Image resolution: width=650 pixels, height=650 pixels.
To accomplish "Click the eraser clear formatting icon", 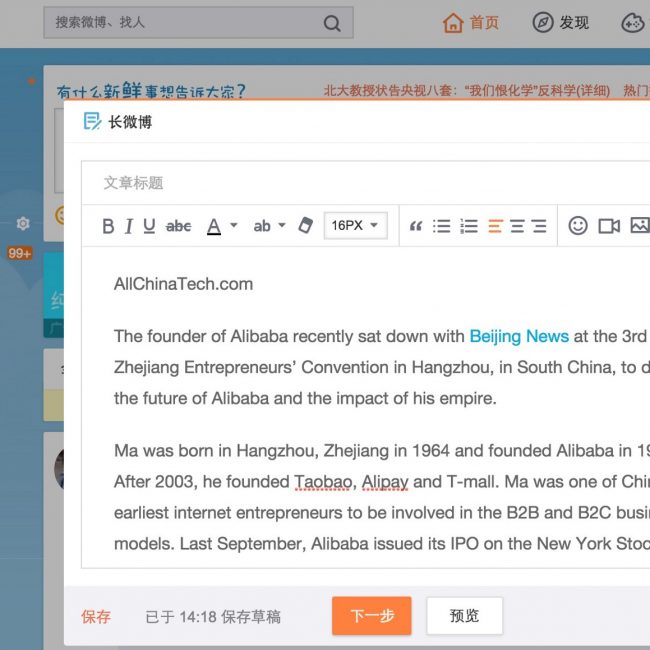I will click(x=306, y=226).
